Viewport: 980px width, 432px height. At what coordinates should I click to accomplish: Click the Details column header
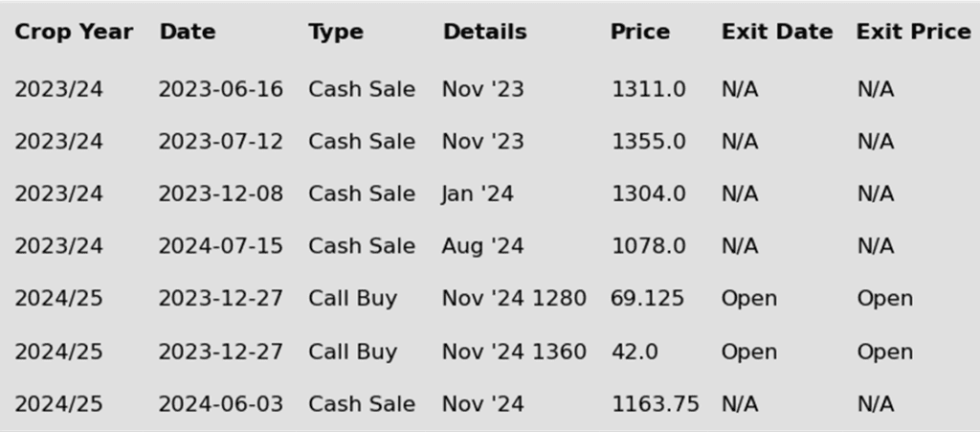coord(485,32)
